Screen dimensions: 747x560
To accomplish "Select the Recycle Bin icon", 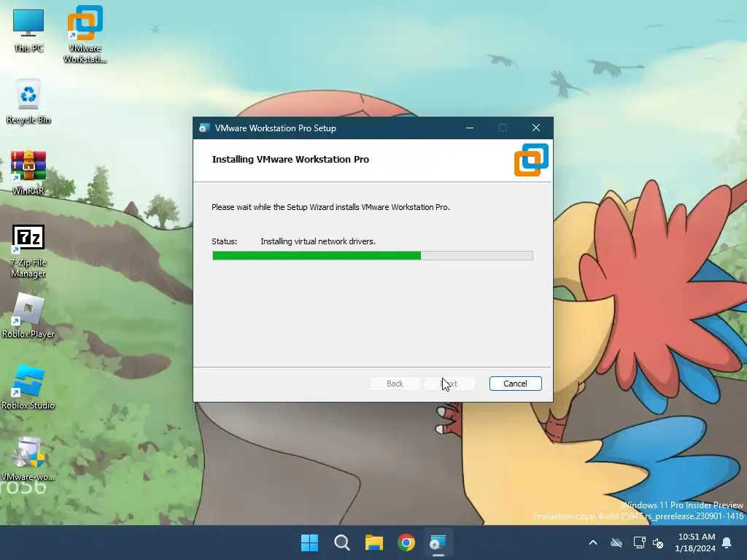I will [x=28, y=101].
